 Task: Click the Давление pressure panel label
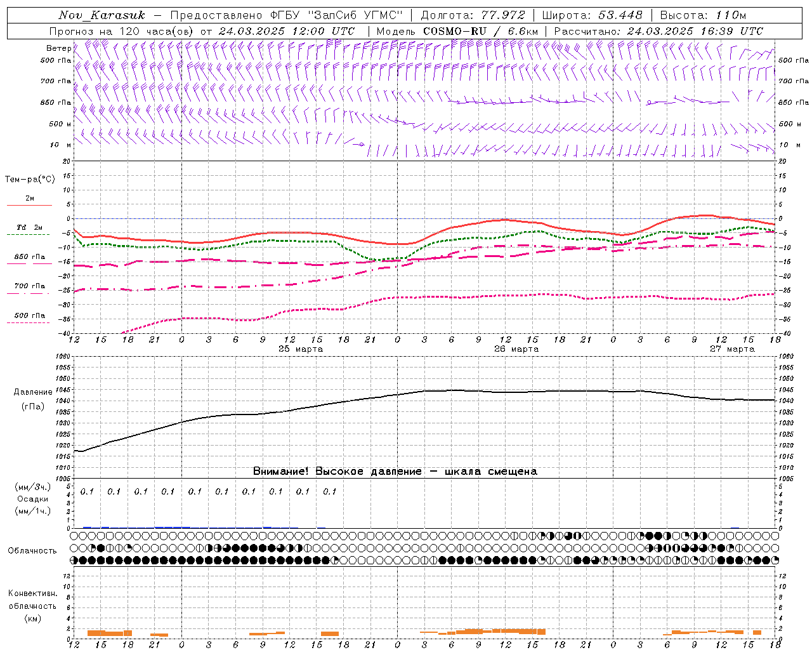click(x=33, y=392)
